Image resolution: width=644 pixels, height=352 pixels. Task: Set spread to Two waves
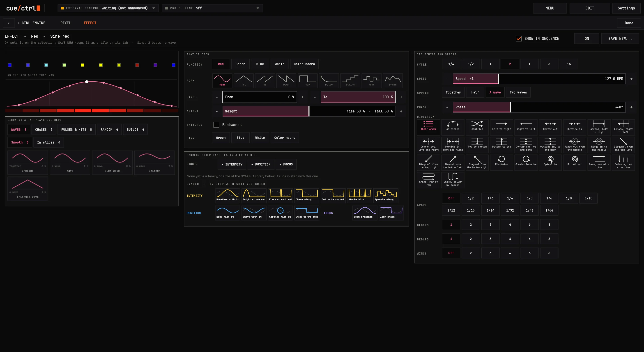coord(518,92)
